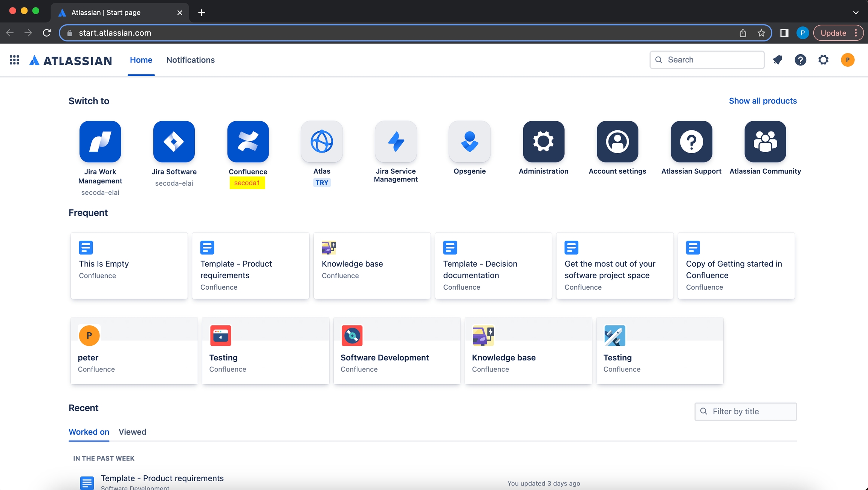Click secoda-elai under Jira Software
The height and width of the screenshot is (490, 868).
[x=174, y=183]
